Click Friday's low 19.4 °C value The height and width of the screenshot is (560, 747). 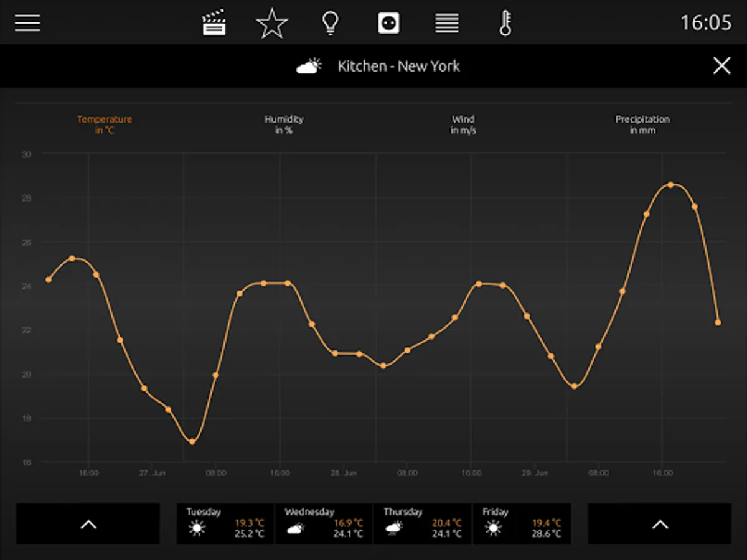pyautogui.click(x=546, y=523)
